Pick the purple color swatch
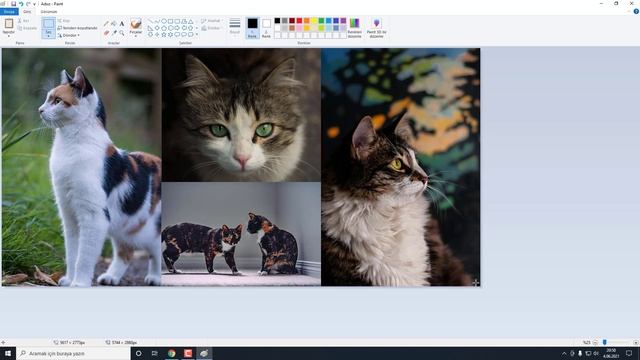The width and height of the screenshot is (640, 360). 343,21
